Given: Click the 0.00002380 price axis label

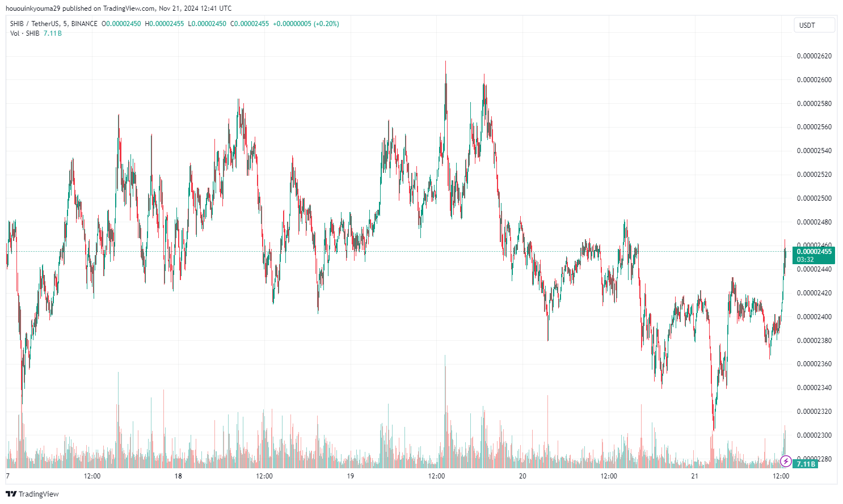Looking at the screenshot, I should click(814, 341).
